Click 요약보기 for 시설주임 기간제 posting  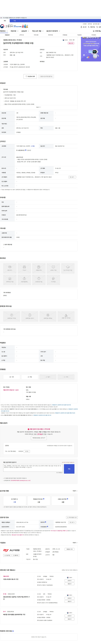coord(70,598)
